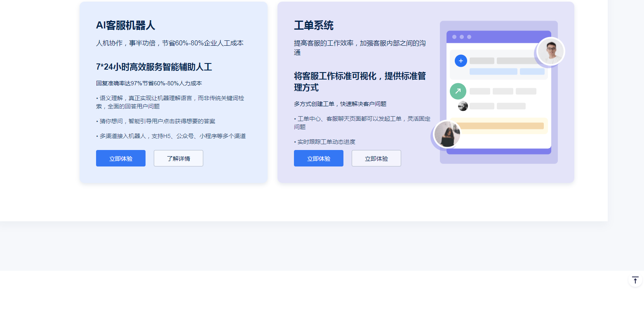Click the AI客服机器人 heading

pos(125,26)
